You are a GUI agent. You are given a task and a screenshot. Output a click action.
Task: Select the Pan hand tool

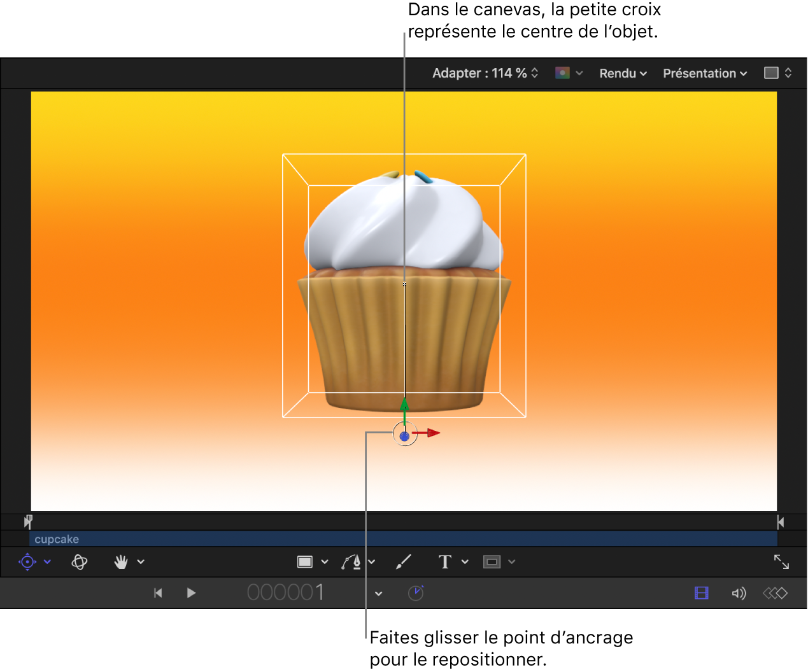[122, 561]
